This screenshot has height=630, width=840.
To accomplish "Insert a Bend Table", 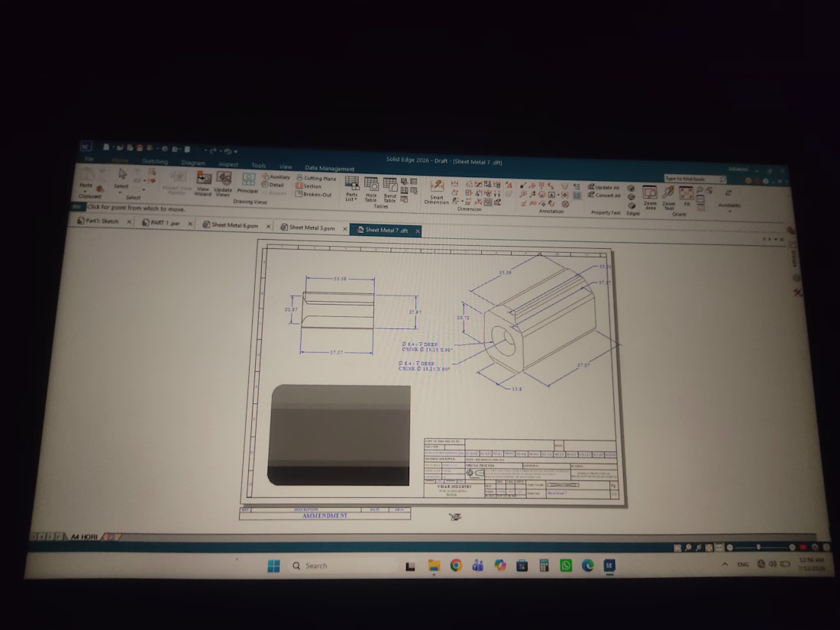I will click(390, 190).
